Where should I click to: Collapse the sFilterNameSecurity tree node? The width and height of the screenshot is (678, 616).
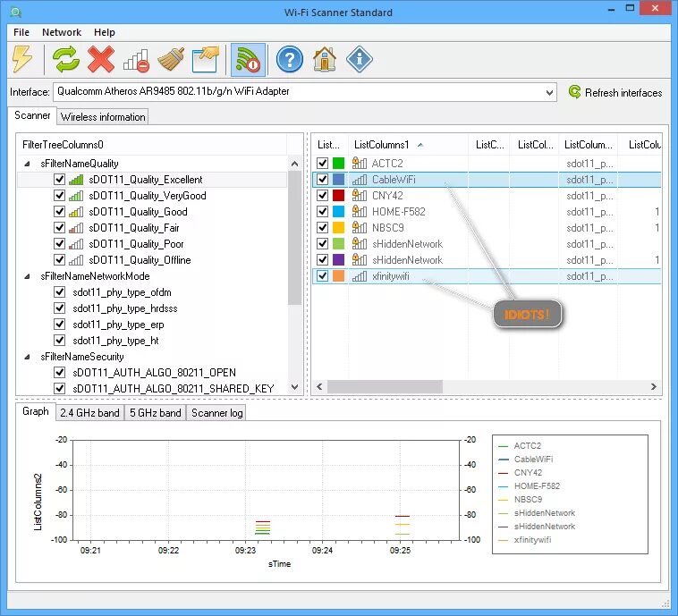[27, 357]
